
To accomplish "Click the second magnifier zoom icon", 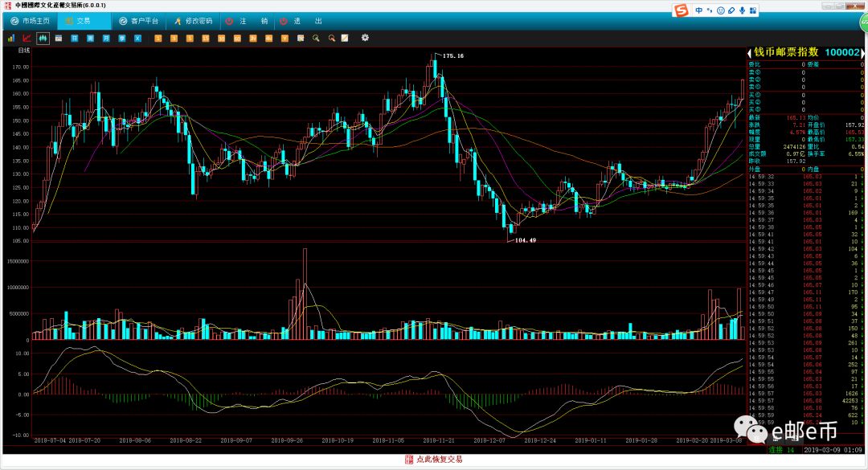I will point(332,39).
